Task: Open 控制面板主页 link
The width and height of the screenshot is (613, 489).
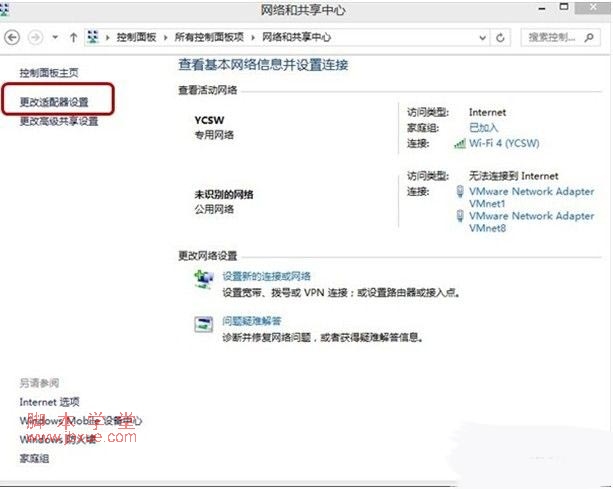Action: click(49, 73)
